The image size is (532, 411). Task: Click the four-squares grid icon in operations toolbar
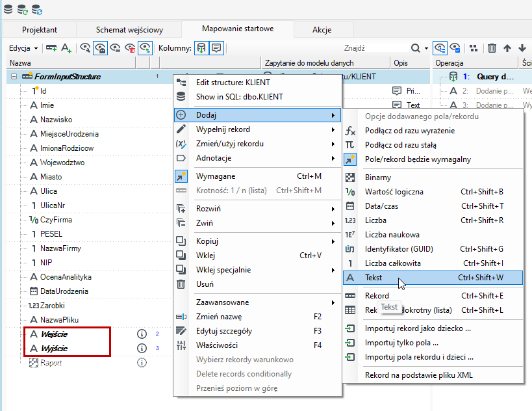474,48
